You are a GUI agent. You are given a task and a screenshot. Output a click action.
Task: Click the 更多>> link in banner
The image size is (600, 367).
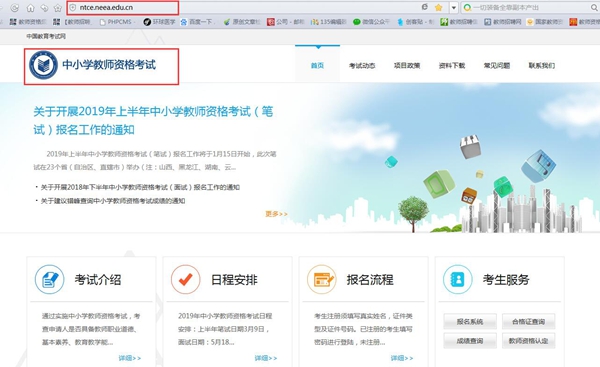276,214
